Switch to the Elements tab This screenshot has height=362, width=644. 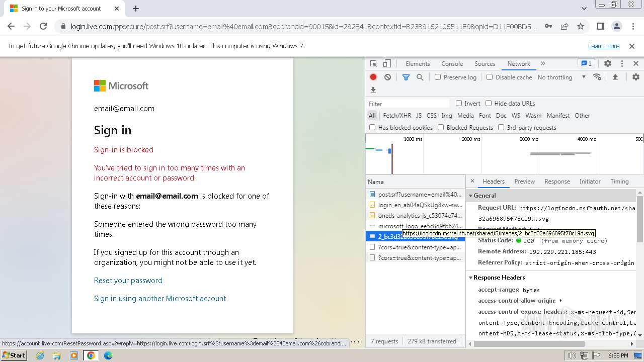(x=418, y=64)
